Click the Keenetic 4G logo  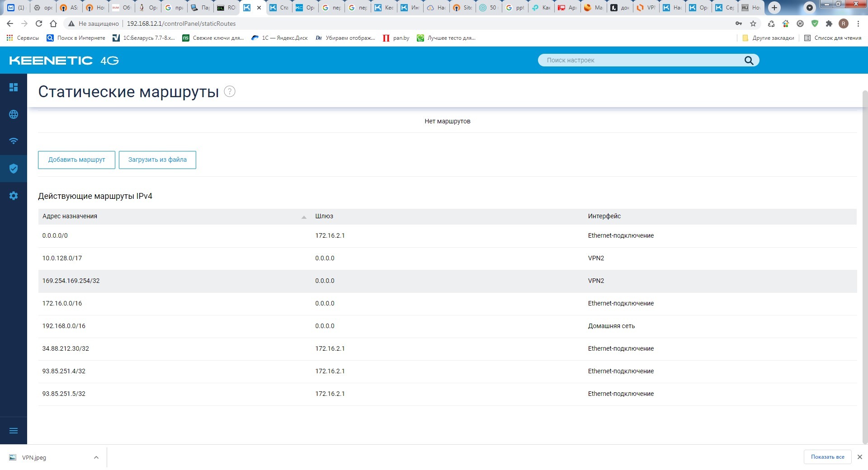click(64, 61)
